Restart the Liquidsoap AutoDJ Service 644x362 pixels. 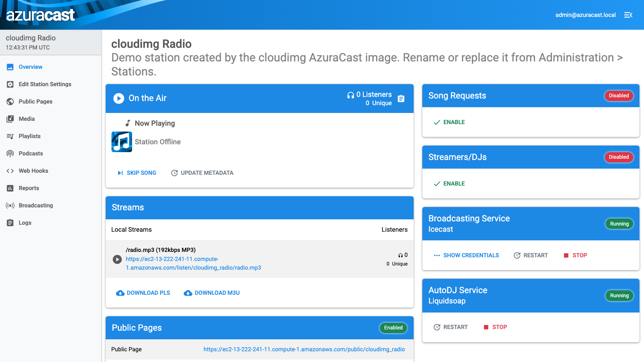(451, 327)
